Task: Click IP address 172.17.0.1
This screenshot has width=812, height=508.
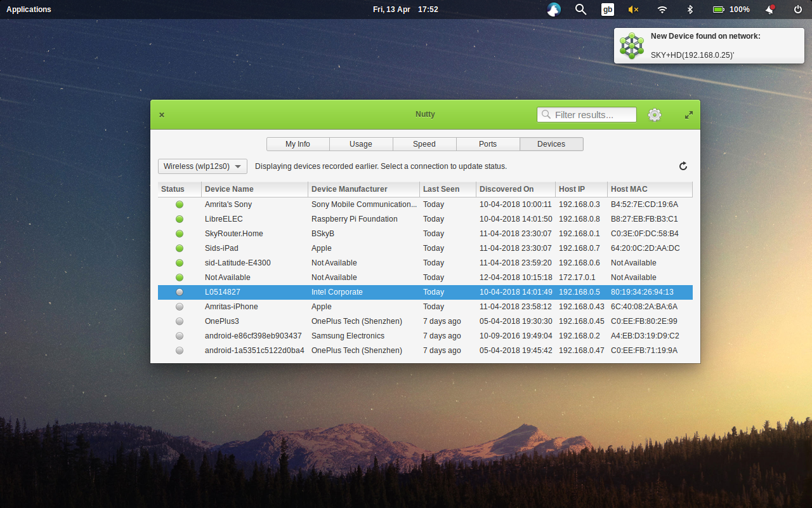Action: click(577, 277)
